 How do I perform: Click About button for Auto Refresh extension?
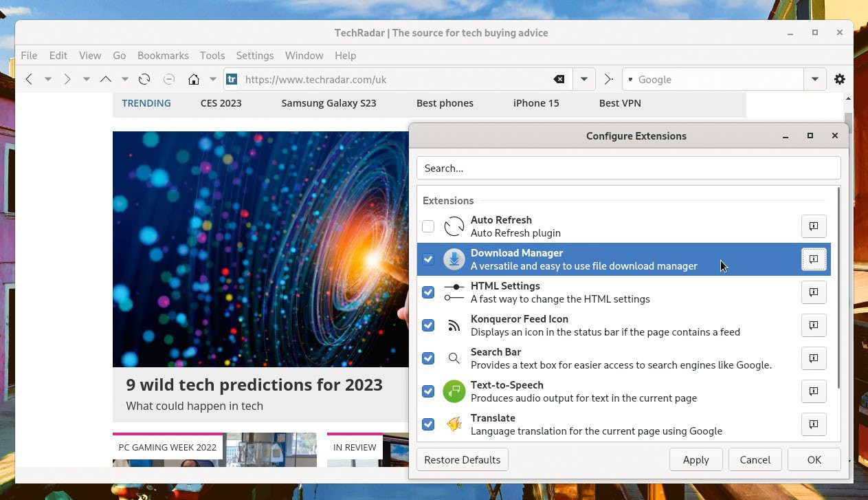pos(814,226)
